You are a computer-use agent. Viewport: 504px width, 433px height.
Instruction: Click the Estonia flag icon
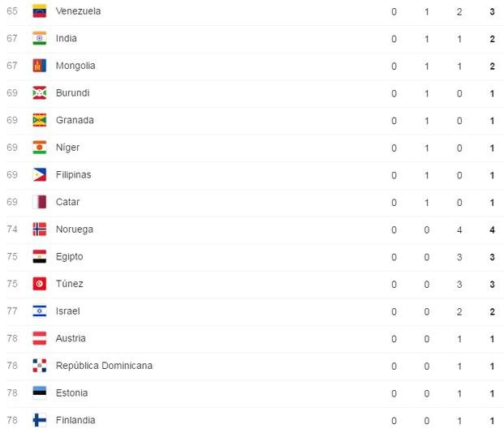click(x=40, y=392)
